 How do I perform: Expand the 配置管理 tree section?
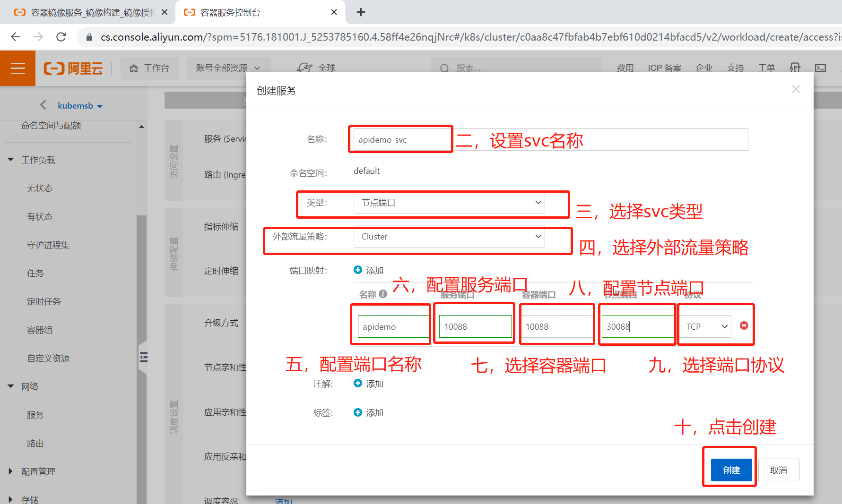tap(11, 471)
